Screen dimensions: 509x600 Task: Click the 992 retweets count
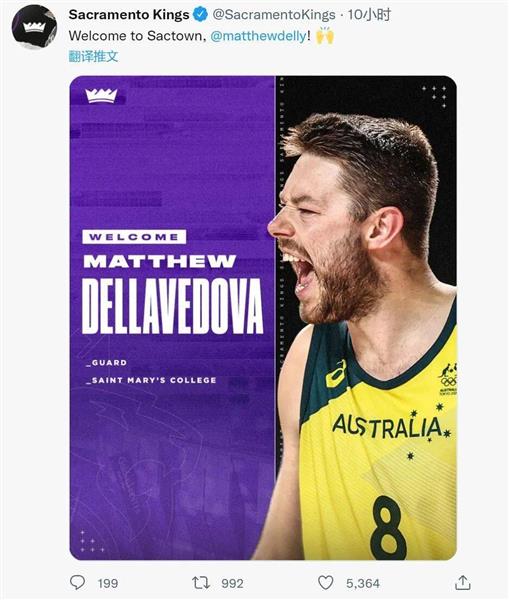click(232, 584)
